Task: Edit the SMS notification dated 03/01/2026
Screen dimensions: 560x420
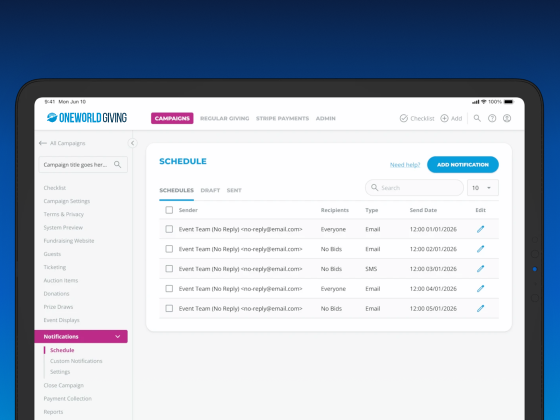Action: point(480,269)
